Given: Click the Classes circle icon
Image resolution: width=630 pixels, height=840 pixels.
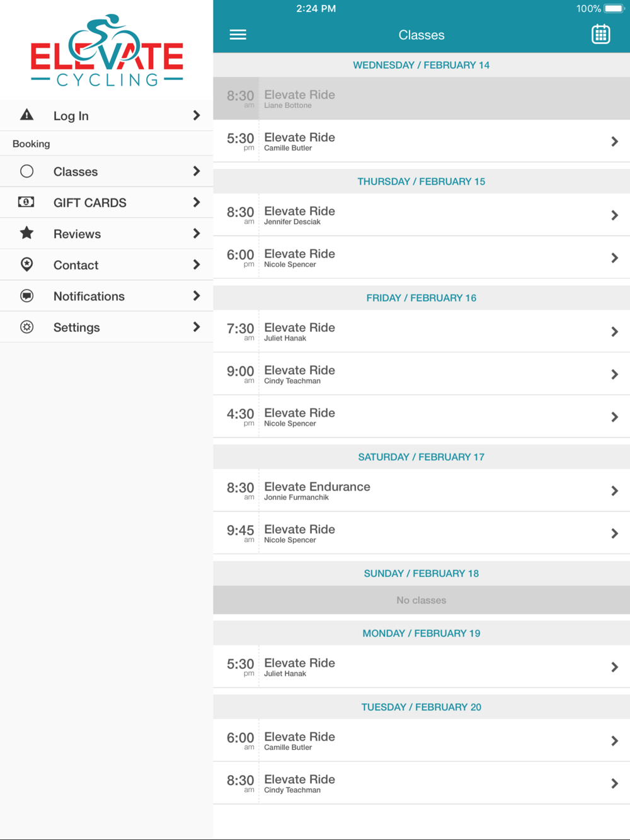Looking at the screenshot, I should coord(26,171).
